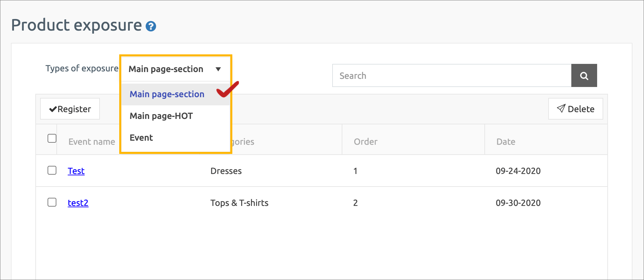The height and width of the screenshot is (280, 644).
Task: Pick the Event option in dropdown
Action: 141,138
